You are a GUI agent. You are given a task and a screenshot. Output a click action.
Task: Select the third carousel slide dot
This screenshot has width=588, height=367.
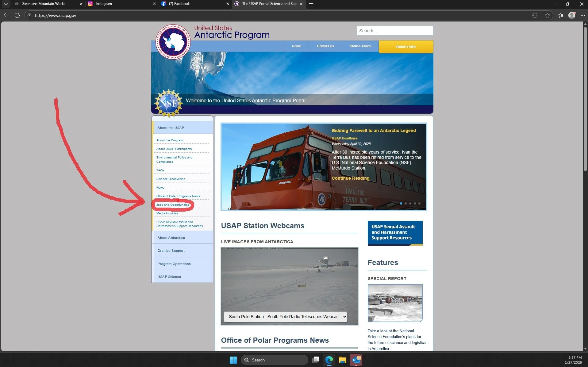[410, 203]
